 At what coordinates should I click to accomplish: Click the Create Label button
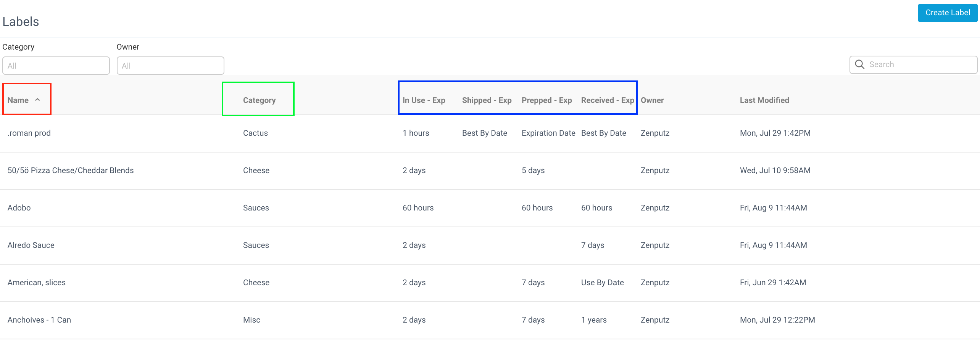(948, 13)
